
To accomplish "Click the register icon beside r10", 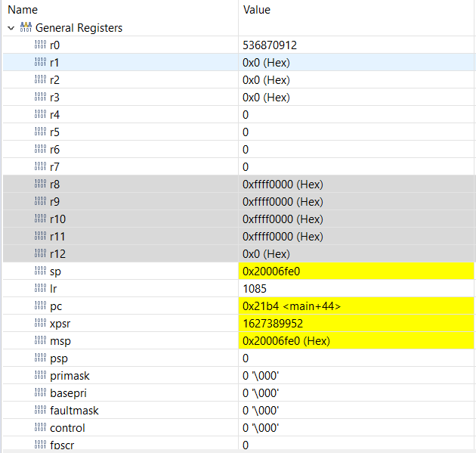I will click(x=40, y=219).
